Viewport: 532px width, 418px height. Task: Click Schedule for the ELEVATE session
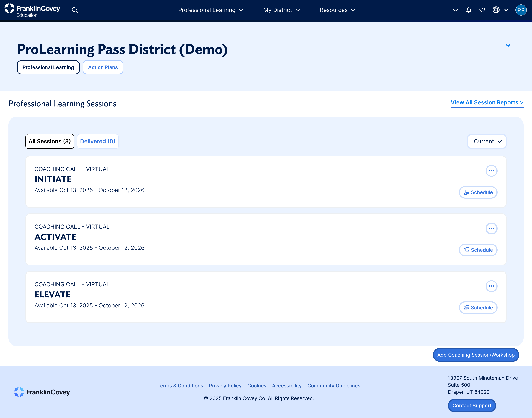(478, 308)
